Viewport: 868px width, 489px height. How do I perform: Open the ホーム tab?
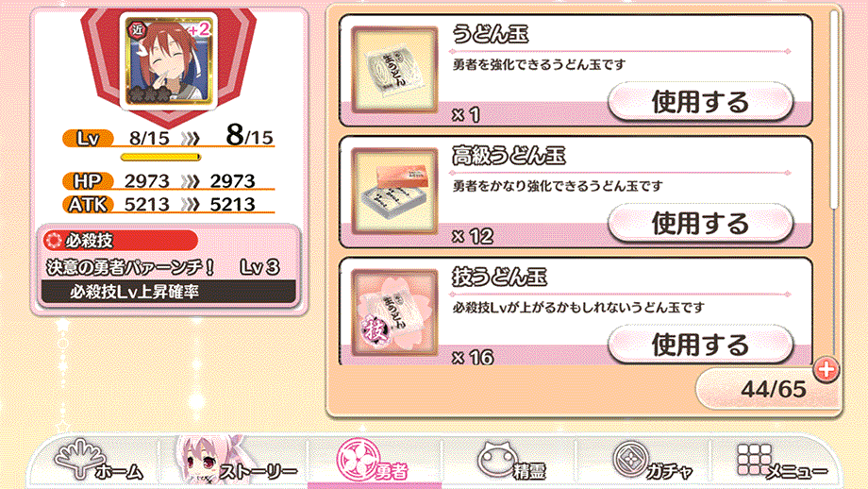[98, 461]
